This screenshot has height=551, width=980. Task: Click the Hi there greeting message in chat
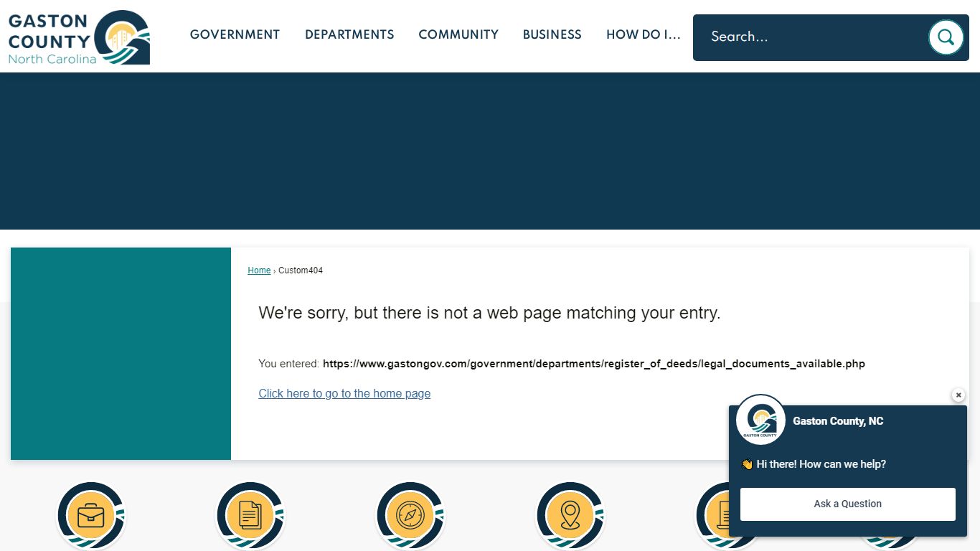814,464
